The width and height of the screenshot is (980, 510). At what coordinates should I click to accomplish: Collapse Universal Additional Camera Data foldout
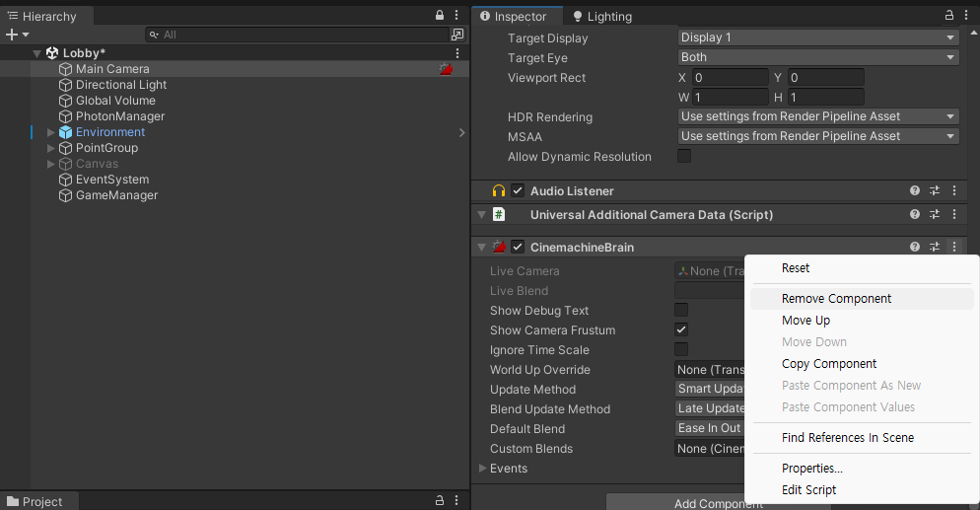coord(481,214)
